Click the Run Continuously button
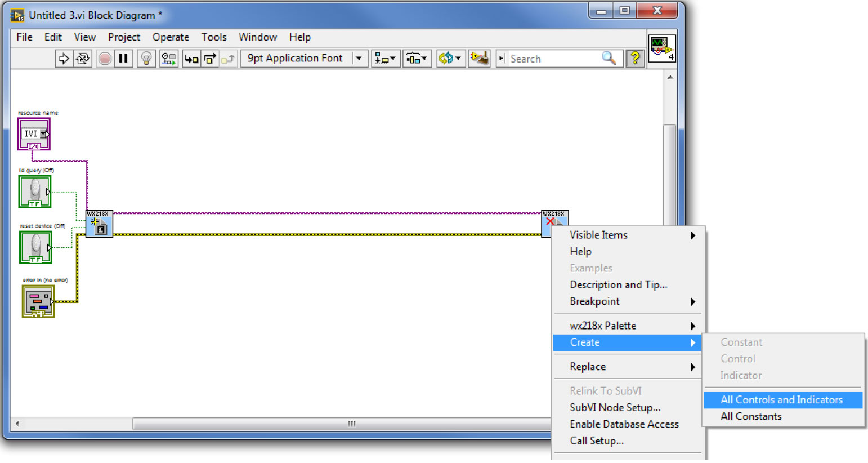 [83, 59]
